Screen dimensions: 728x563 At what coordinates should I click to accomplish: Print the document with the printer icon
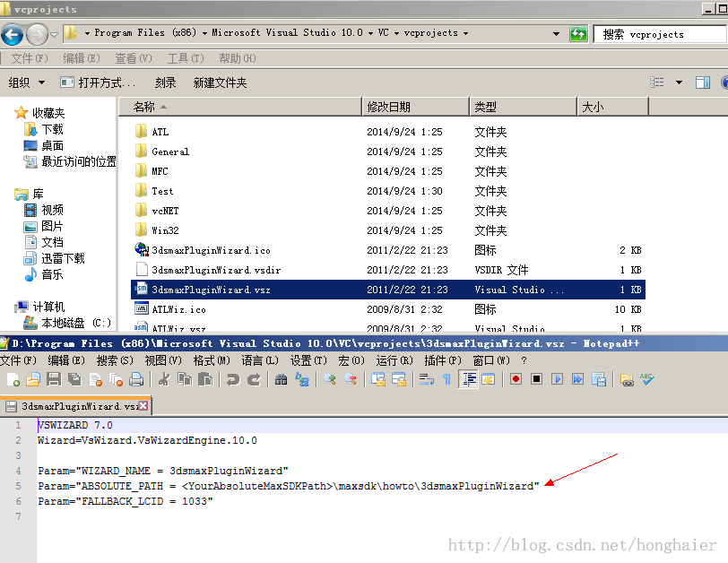[x=136, y=379]
